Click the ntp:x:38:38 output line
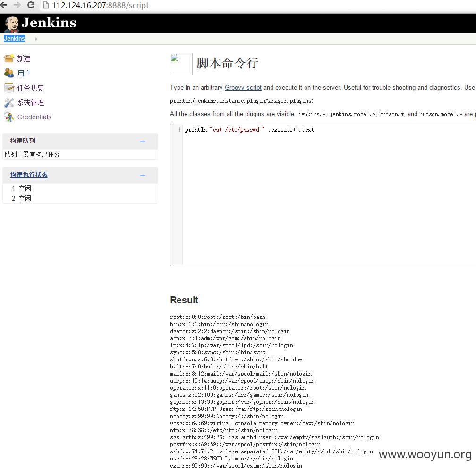The image size is (476, 468). click(x=224, y=430)
